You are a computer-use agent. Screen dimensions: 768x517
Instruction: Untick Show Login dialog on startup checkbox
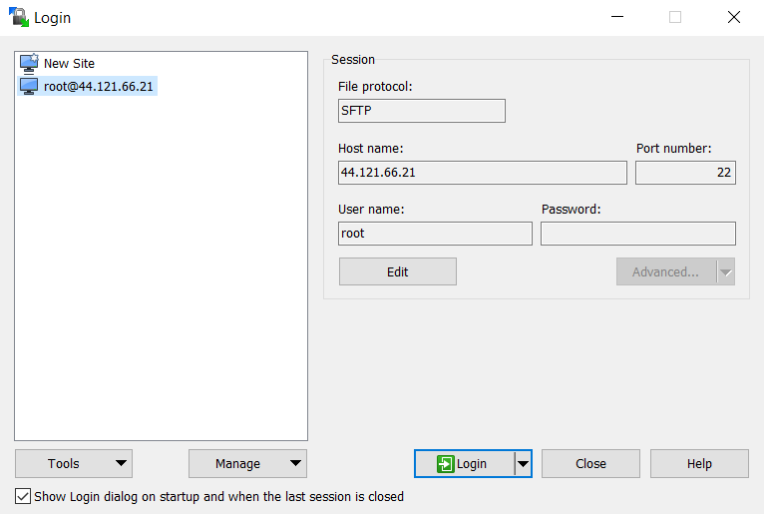pyautogui.click(x=23, y=496)
